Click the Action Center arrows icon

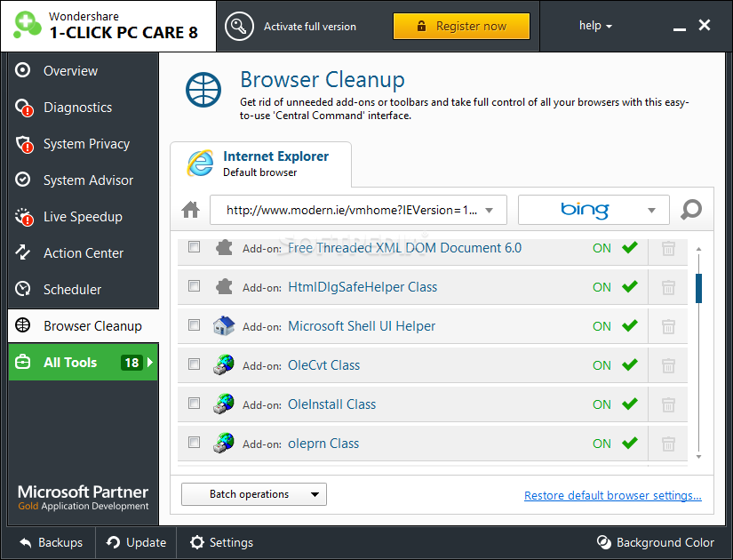click(x=22, y=252)
